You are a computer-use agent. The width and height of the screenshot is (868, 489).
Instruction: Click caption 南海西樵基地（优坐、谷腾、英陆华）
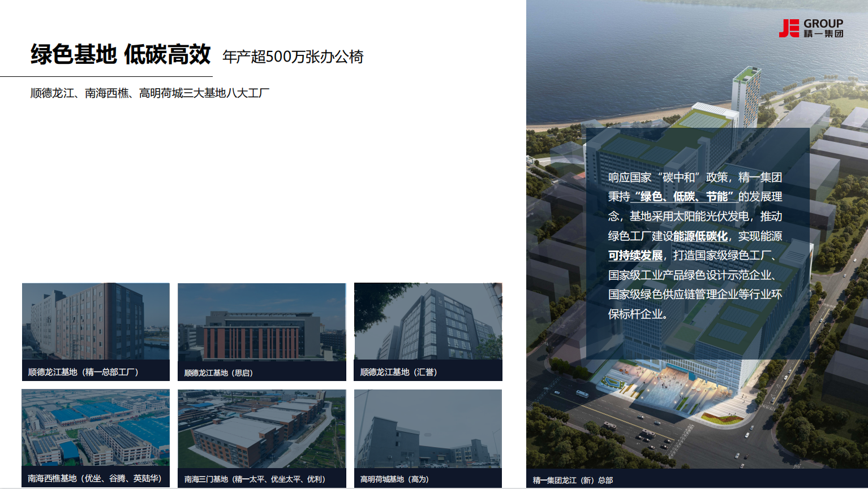pyautogui.click(x=94, y=478)
